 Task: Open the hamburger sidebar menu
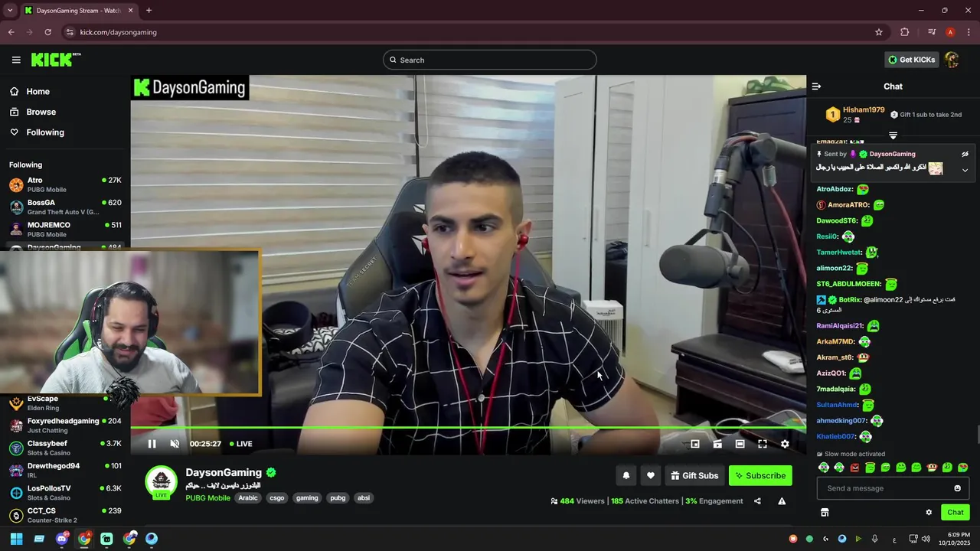point(16,60)
